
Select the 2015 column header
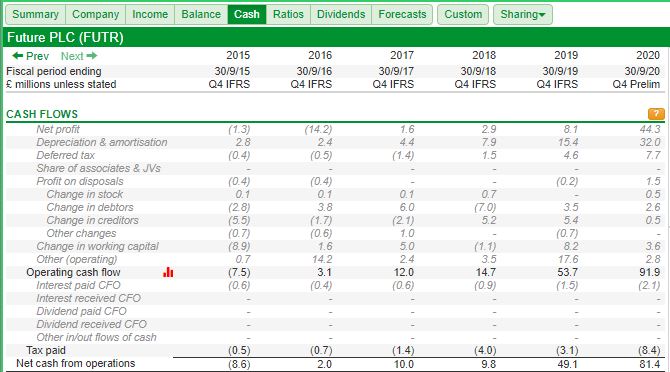coord(238,55)
